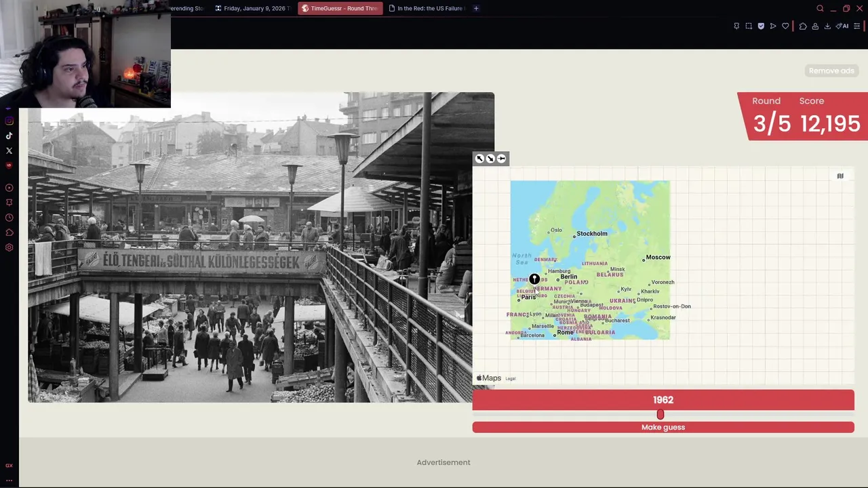Shrink the map with the up-left arrow
Viewport: 868px width, 488px height.
click(479, 159)
